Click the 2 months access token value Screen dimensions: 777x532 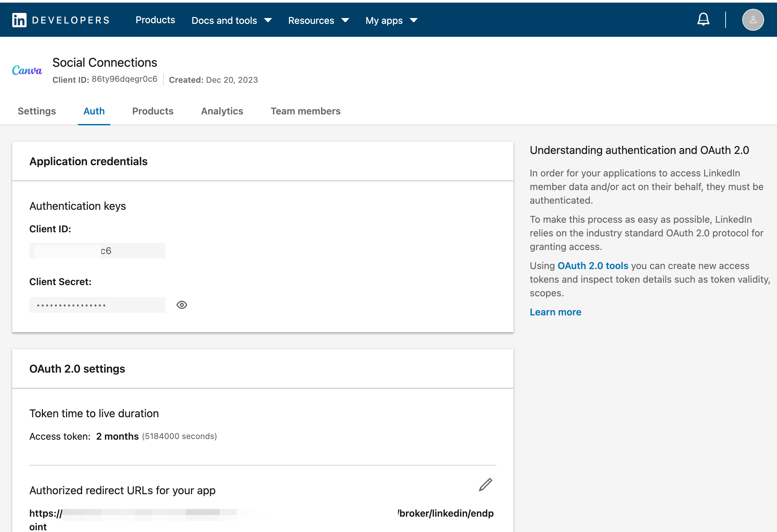(x=117, y=436)
